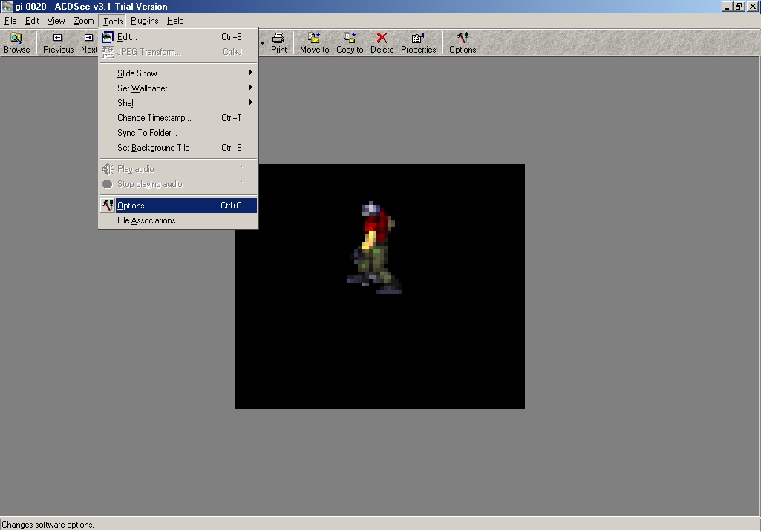Screen dimensions: 761x532
Task: Choose Sync To Folder... entry
Action: click(x=178, y=133)
